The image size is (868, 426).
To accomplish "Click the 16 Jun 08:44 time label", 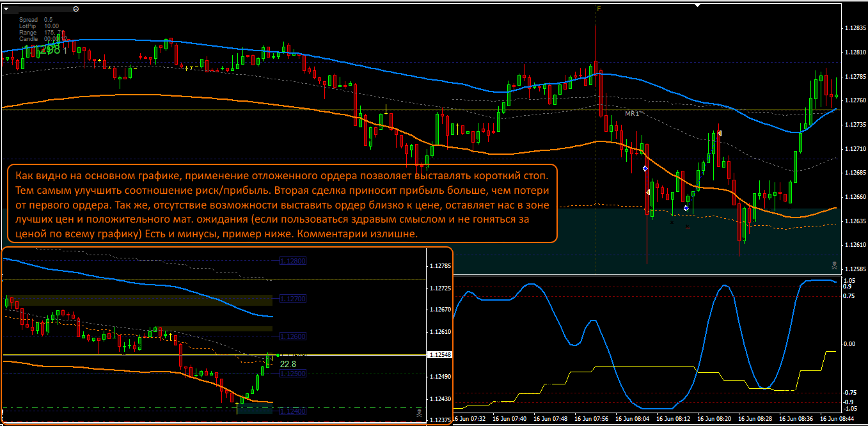I will pos(839,420).
